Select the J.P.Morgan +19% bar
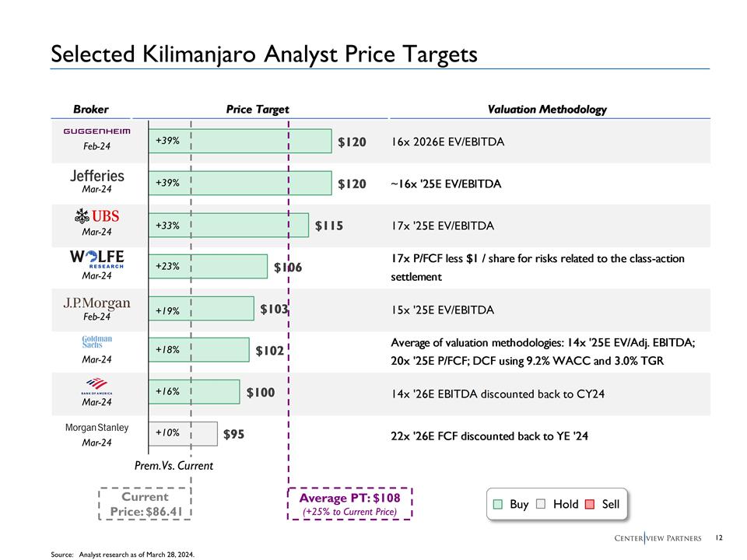The height and width of the screenshot is (560, 747). [x=202, y=308]
